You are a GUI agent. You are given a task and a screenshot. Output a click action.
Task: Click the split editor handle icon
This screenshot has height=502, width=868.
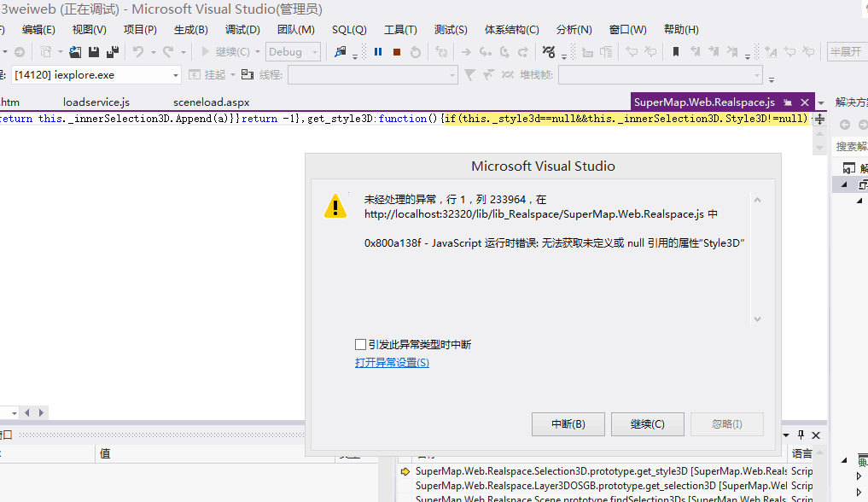[x=820, y=119]
